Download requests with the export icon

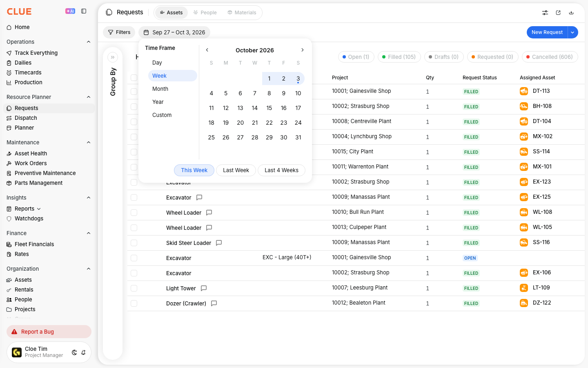[571, 13]
